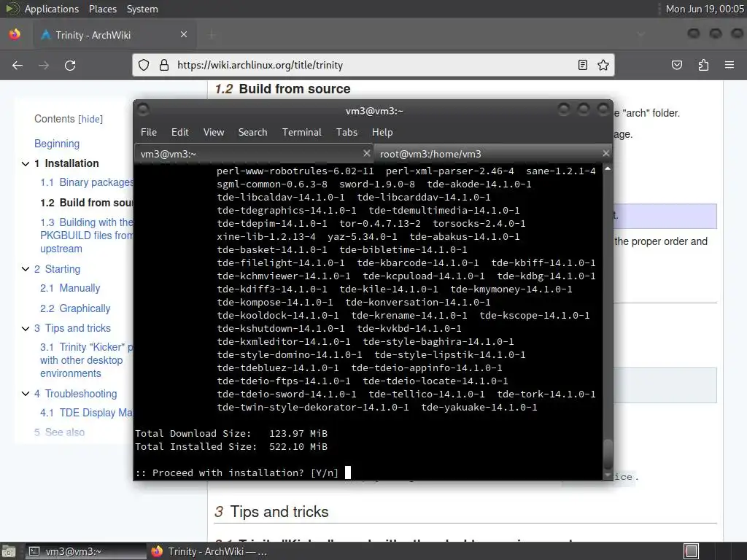Collapse the 4 Troubleshooting contents section

coord(26,394)
